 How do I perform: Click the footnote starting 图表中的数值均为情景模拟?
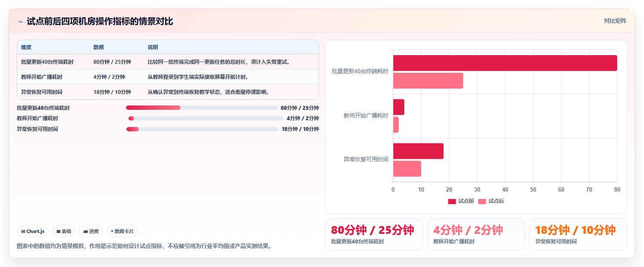click(x=144, y=246)
